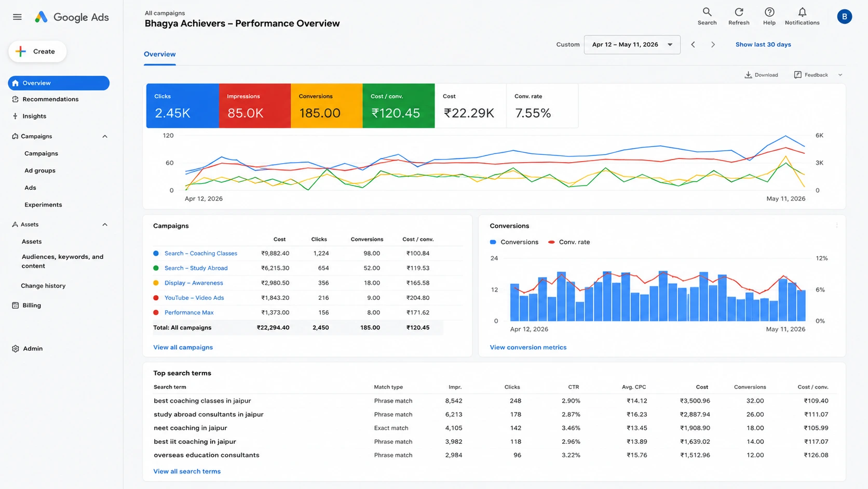Open the account avatar B

pyautogui.click(x=844, y=17)
